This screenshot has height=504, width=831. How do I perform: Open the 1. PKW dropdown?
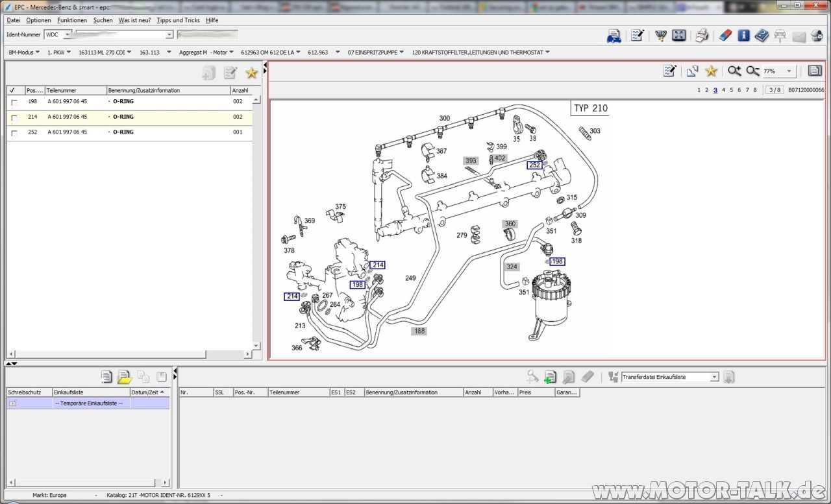tap(58, 52)
